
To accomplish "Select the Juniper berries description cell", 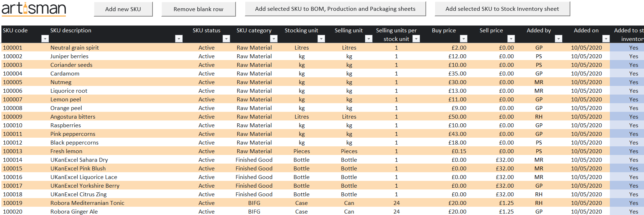I will pos(69,56).
